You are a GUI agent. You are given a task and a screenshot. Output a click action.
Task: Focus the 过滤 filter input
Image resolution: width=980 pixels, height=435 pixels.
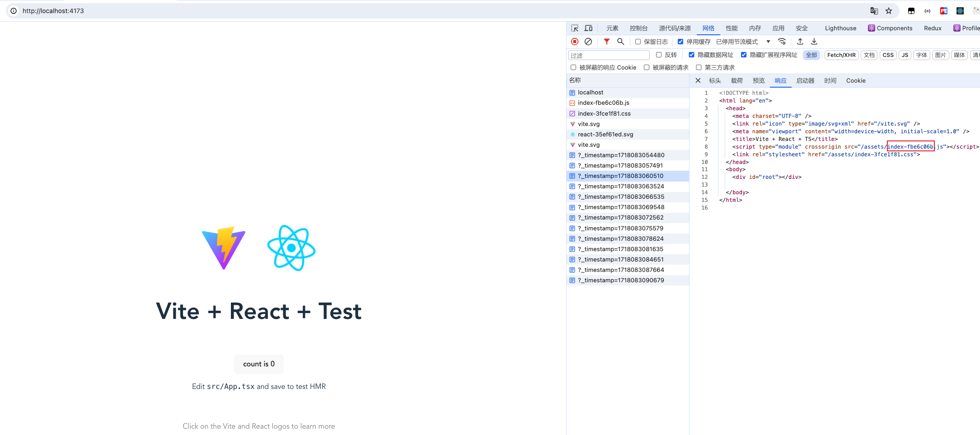click(x=609, y=55)
